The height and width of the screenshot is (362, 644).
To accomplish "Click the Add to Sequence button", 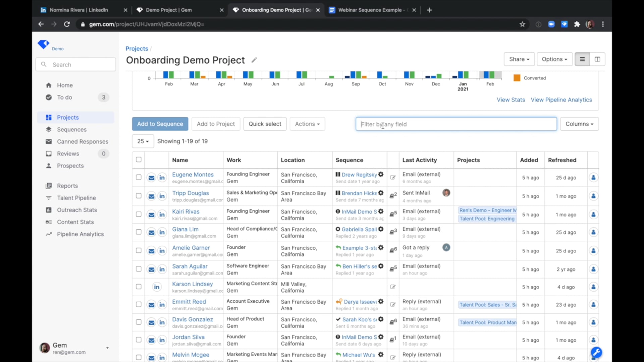I will coord(160,124).
